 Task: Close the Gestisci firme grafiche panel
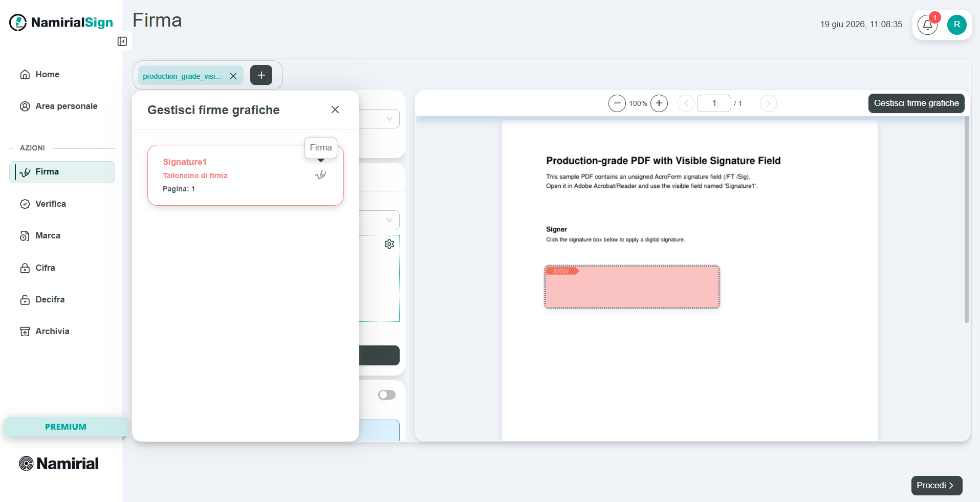point(335,110)
